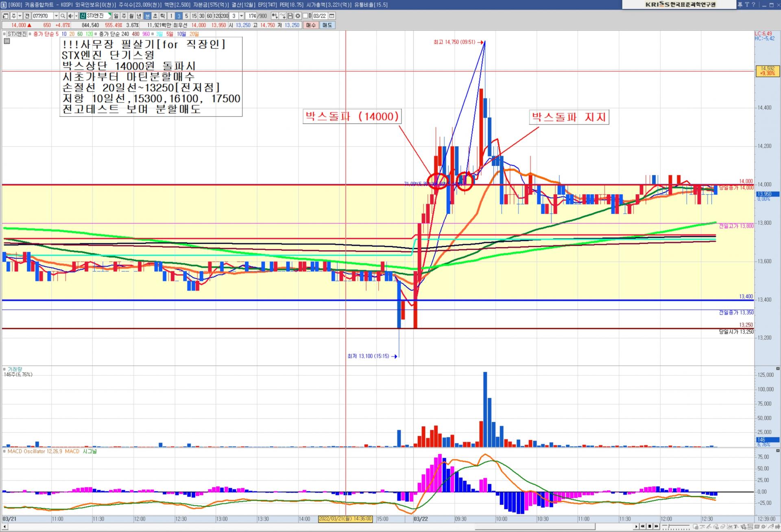Expand the minute interval value dropdown
The height and width of the screenshot is (532, 781).
(x=241, y=16)
